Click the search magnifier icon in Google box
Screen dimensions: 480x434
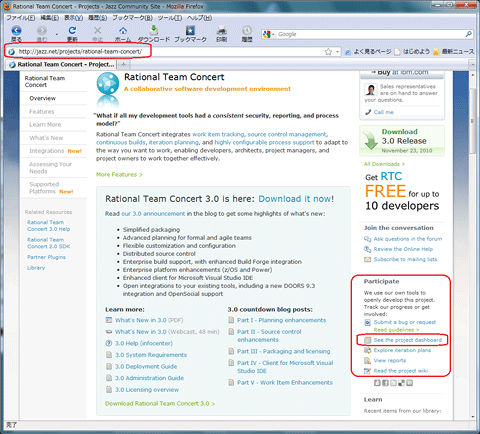[468, 34]
